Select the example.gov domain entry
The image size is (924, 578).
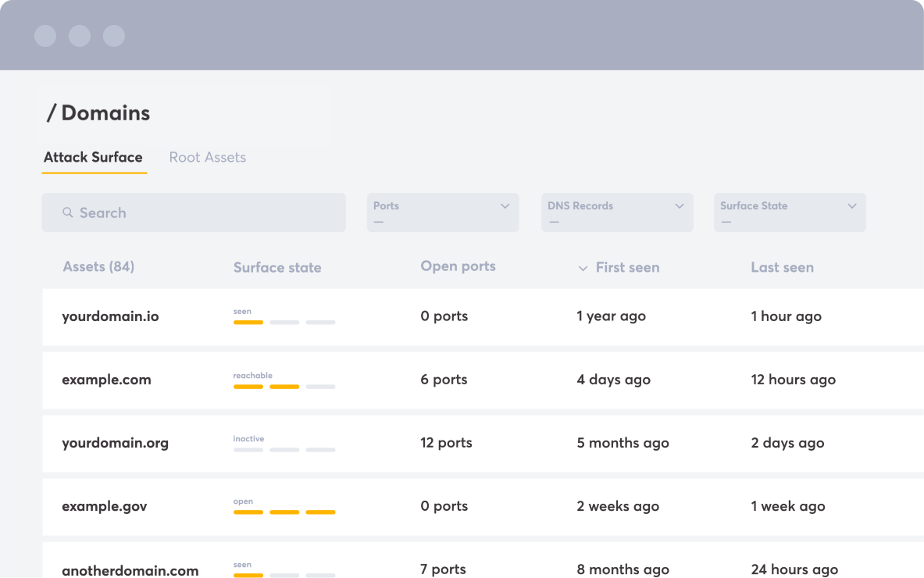(x=104, y=506)
